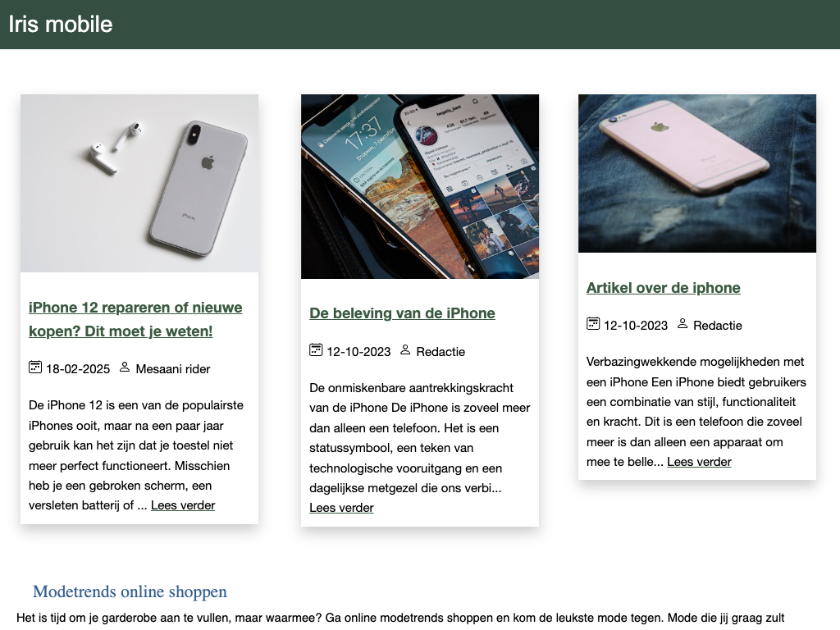
Task: Open Artikel over de iphone link
Action: [x=663, y=288]
